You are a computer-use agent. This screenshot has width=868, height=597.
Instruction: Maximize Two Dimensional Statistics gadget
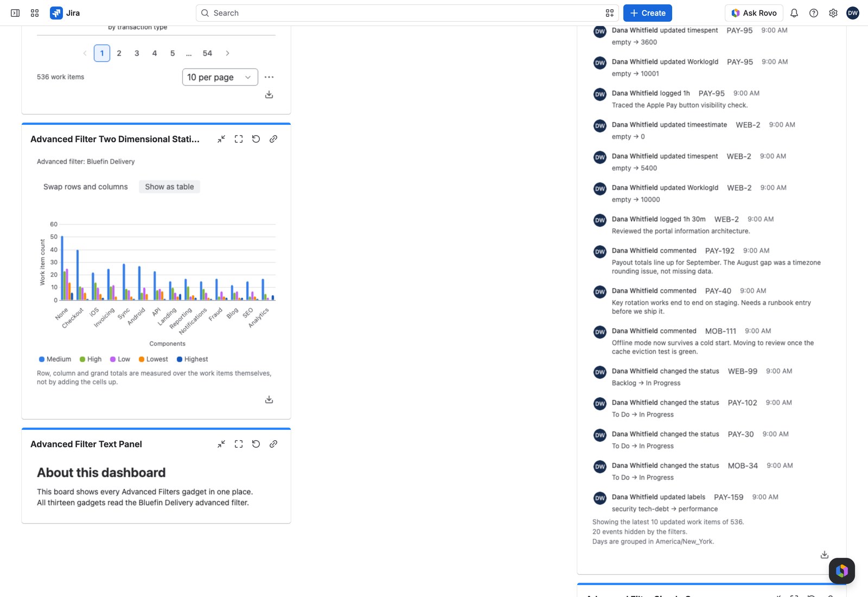[239, 139]
